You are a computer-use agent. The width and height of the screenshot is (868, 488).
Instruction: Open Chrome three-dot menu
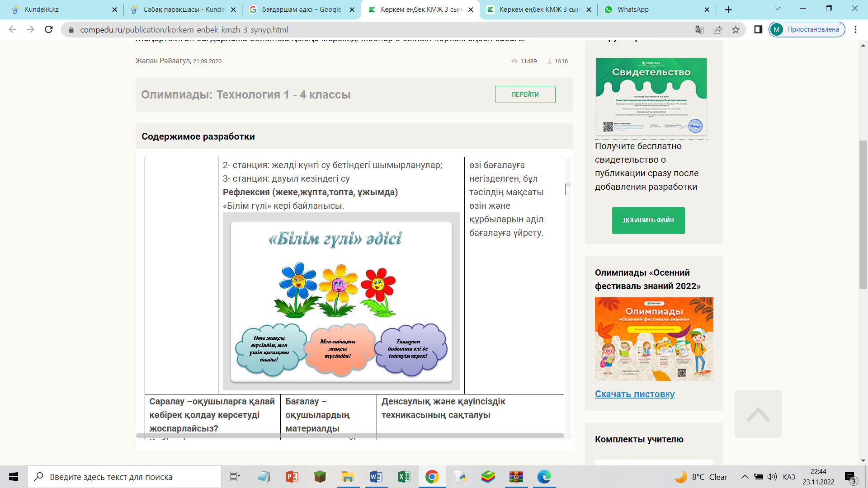tap(855, 30)
